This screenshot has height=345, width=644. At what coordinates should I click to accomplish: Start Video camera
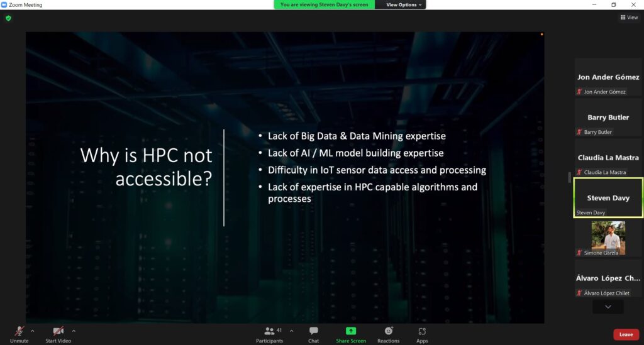(x=58, y=334)
